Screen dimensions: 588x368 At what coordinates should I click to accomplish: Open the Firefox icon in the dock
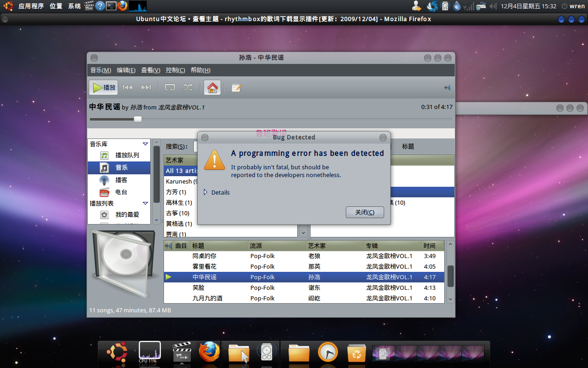pyautogui.click(x=209, y=352)
